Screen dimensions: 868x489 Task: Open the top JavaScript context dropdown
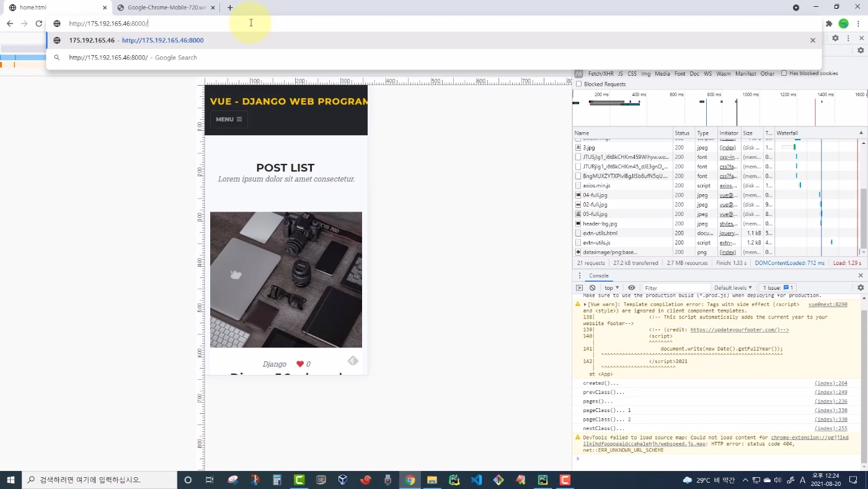click(x=612, y=288)
